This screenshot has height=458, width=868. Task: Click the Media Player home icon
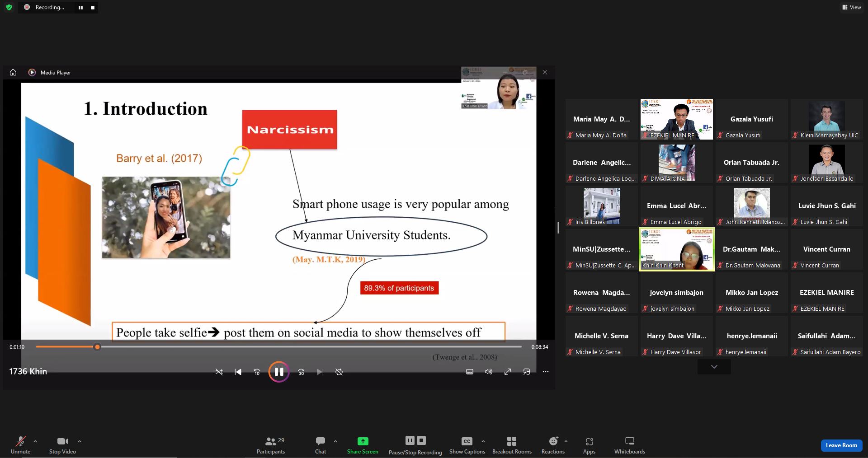click(x=13, y=72)
